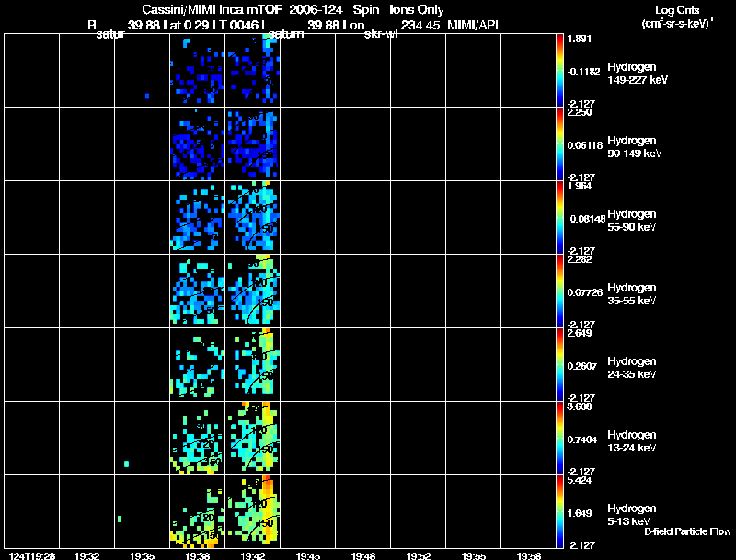Select the 19:38 image in the 5-13 keV row
736x560 pixels.
[x=197, y=511]
